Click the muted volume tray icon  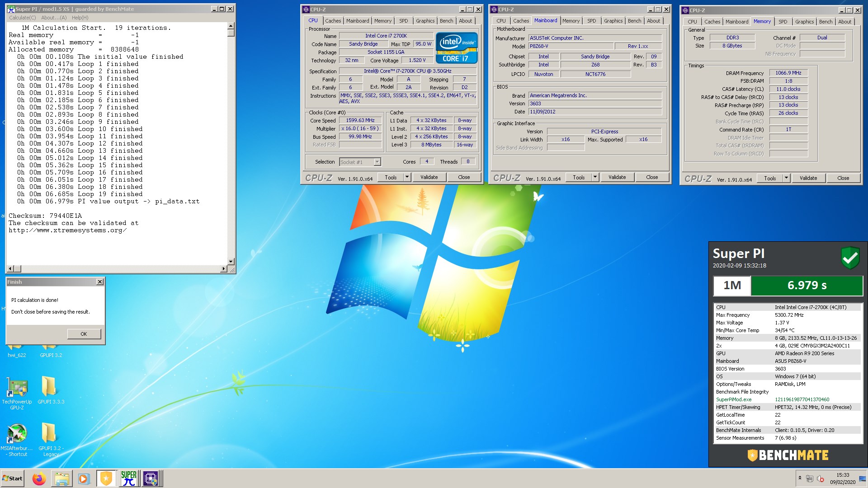pos(821,479)
